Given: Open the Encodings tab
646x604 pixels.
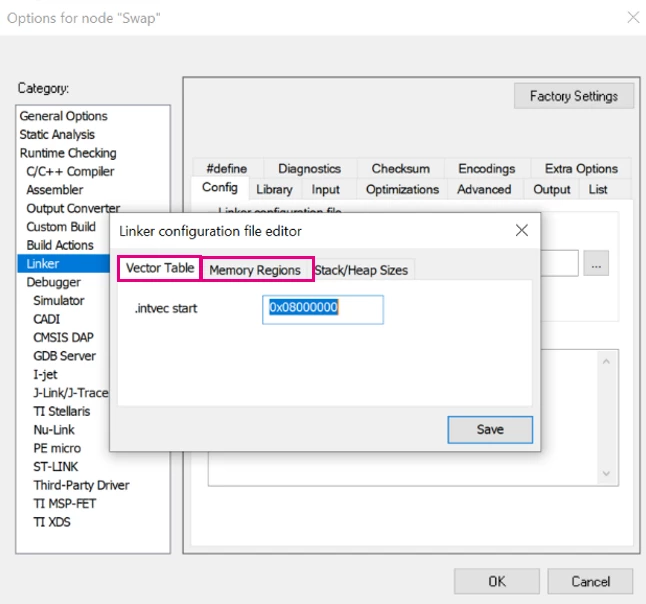Looking at the screenshot, I should [x=487, y=169].
